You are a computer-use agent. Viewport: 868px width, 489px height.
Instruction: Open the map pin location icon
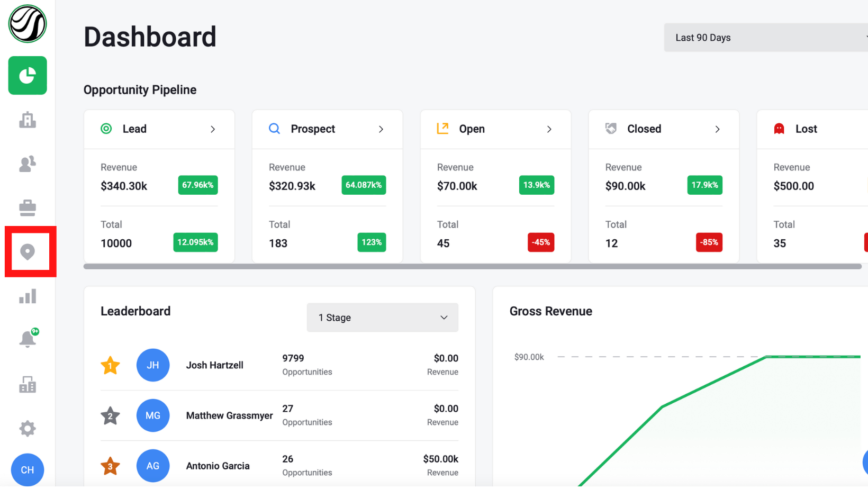point(28,252)
